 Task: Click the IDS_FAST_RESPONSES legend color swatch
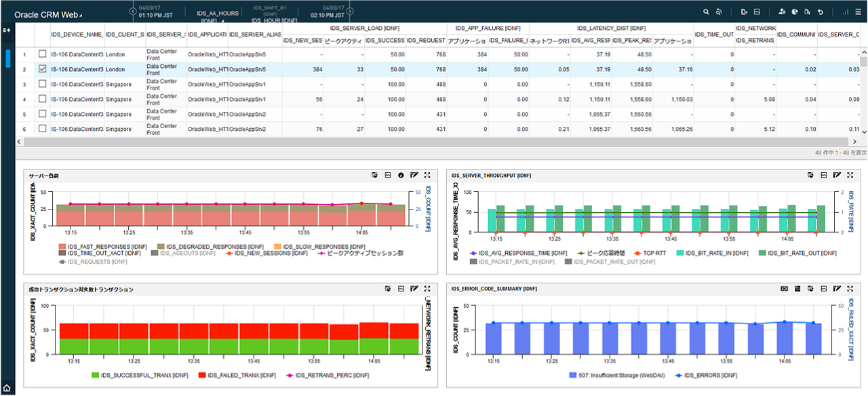[62, 246]
